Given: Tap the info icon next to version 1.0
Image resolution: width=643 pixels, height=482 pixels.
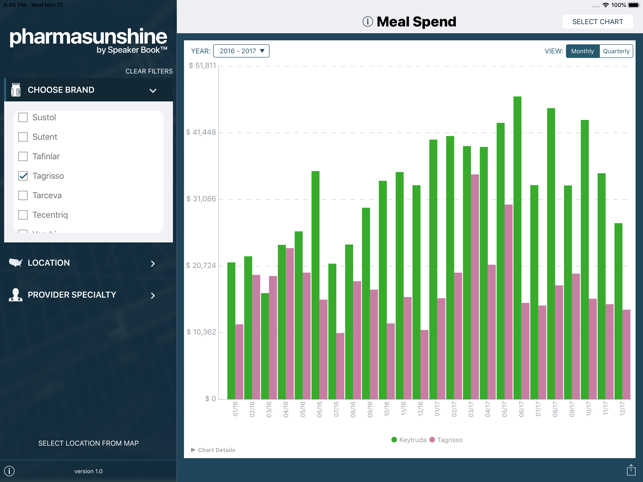Looking at the screenshot, I should tap(9, 471).
